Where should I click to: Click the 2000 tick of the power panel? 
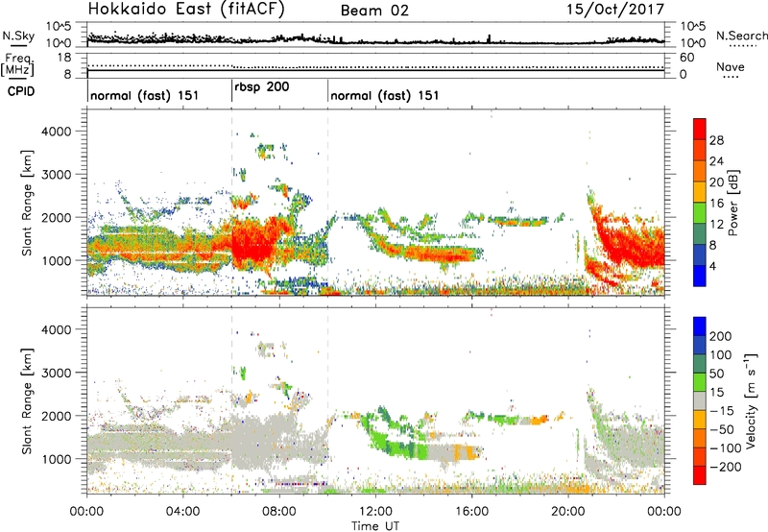[56, 217]
